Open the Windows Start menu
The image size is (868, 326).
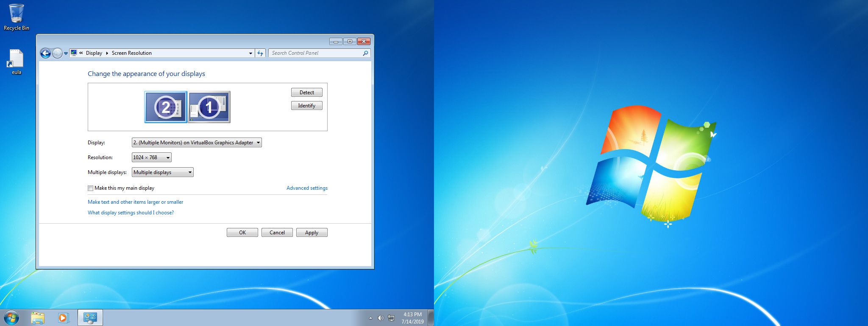[11, 318]
